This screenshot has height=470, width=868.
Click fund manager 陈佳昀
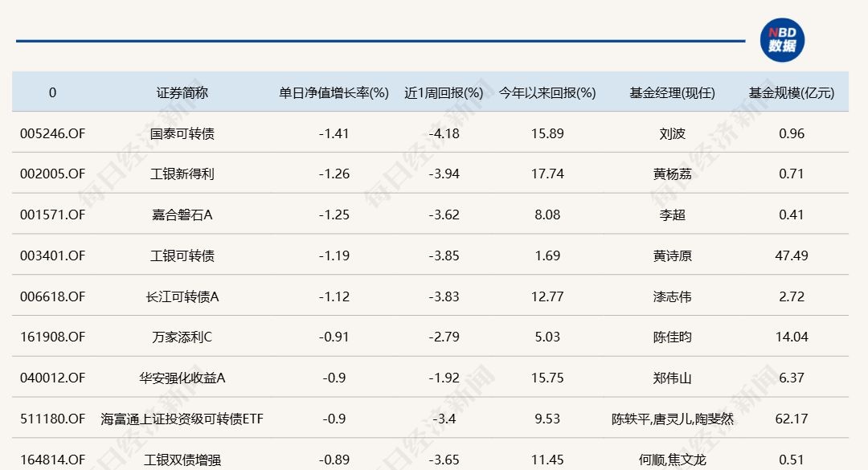tap(672, 337)
